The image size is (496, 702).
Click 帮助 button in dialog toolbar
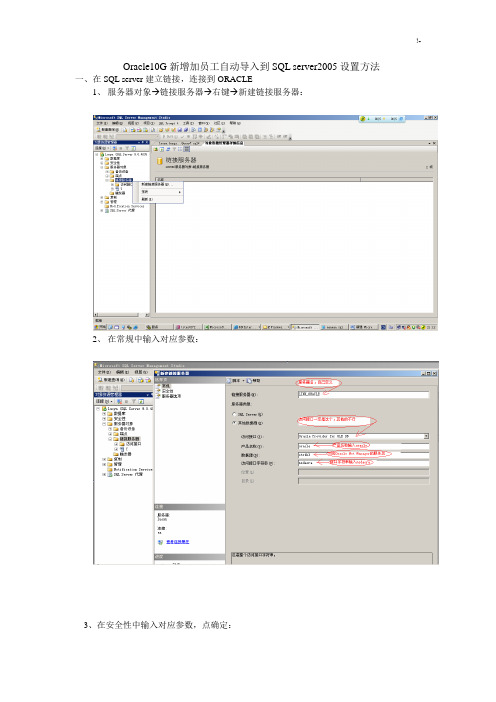(254, 381)
